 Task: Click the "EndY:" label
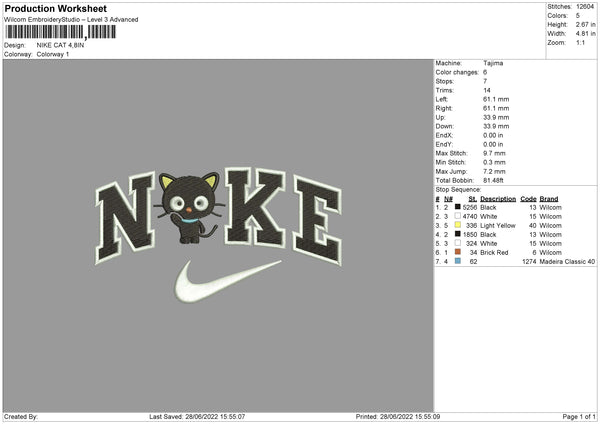click(444, 145)
